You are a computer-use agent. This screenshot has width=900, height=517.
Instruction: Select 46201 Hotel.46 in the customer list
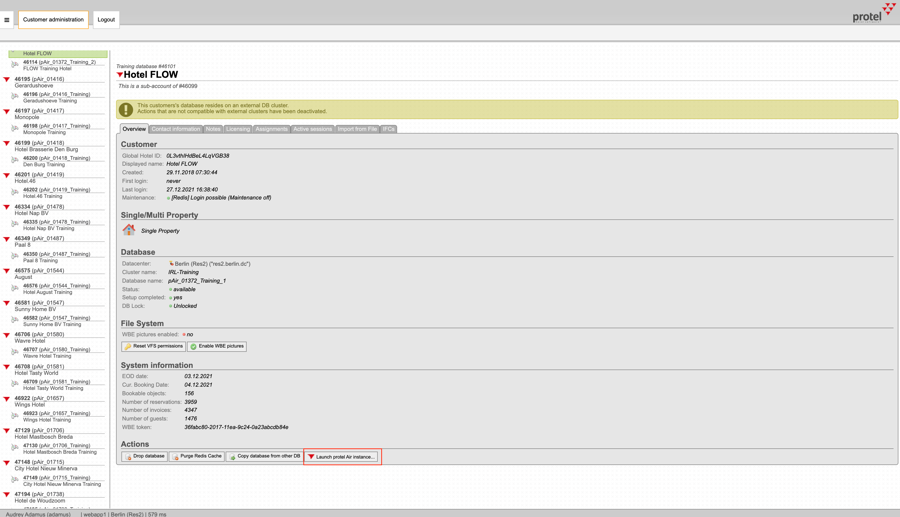point(39,177)
